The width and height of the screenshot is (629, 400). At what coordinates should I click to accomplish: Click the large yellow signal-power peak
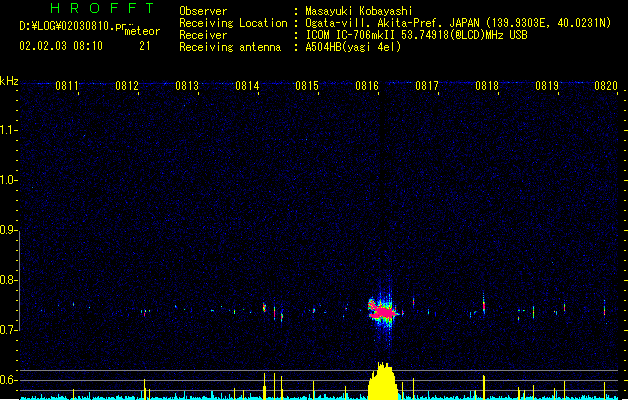click(383, 381)
